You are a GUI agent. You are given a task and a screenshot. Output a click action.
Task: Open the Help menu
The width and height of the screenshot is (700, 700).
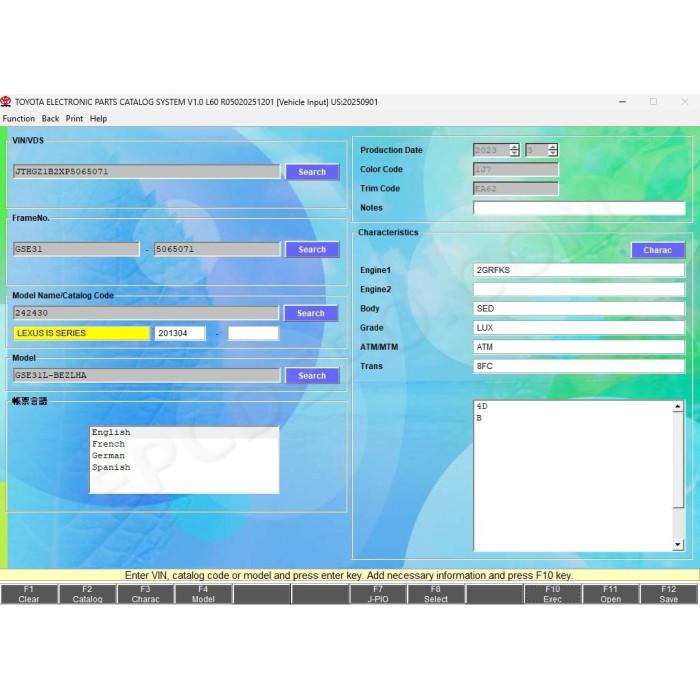tap(98, 119)
